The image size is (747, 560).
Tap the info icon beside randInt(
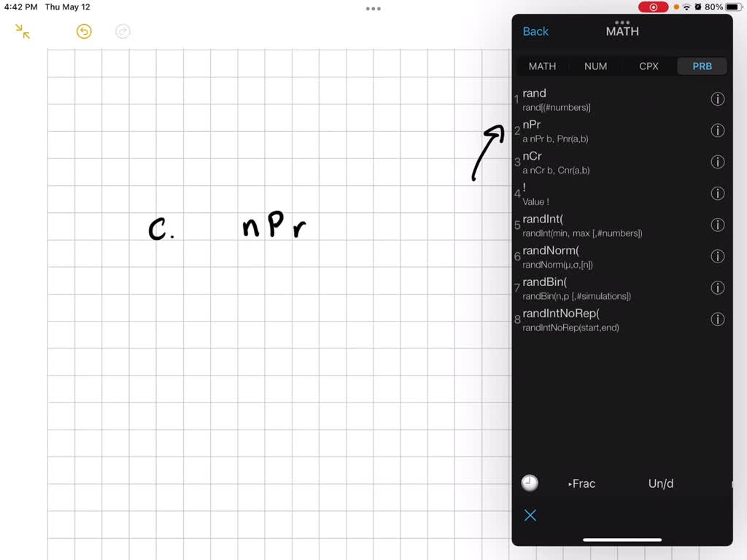tap(717, 225)
